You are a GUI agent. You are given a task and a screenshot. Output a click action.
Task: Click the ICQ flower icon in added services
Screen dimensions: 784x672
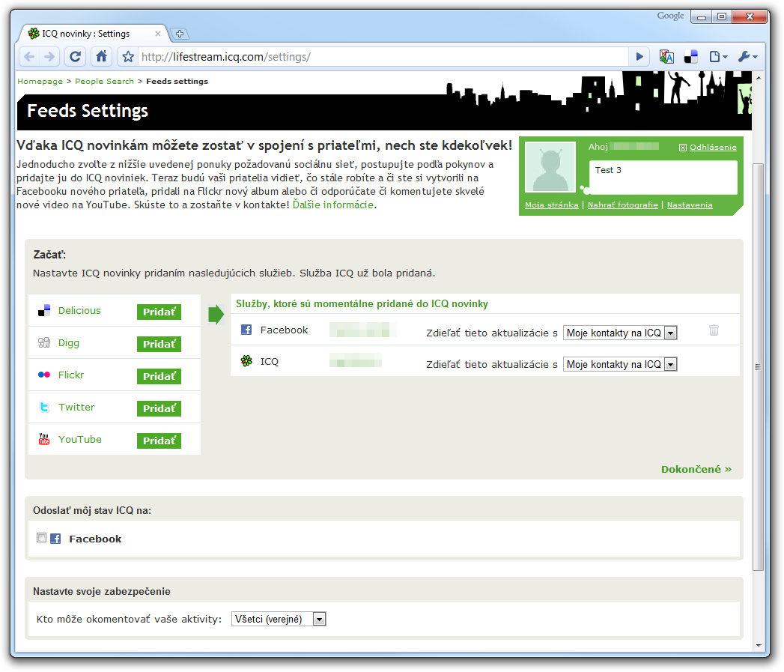246,361
